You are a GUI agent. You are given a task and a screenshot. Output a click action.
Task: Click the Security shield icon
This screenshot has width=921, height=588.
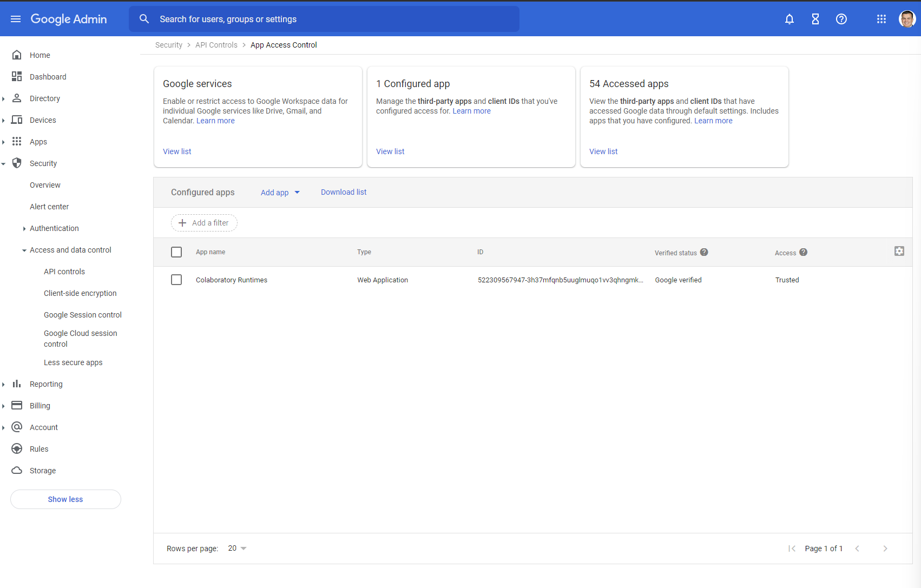pyautogui.click(x=17, y=163)
